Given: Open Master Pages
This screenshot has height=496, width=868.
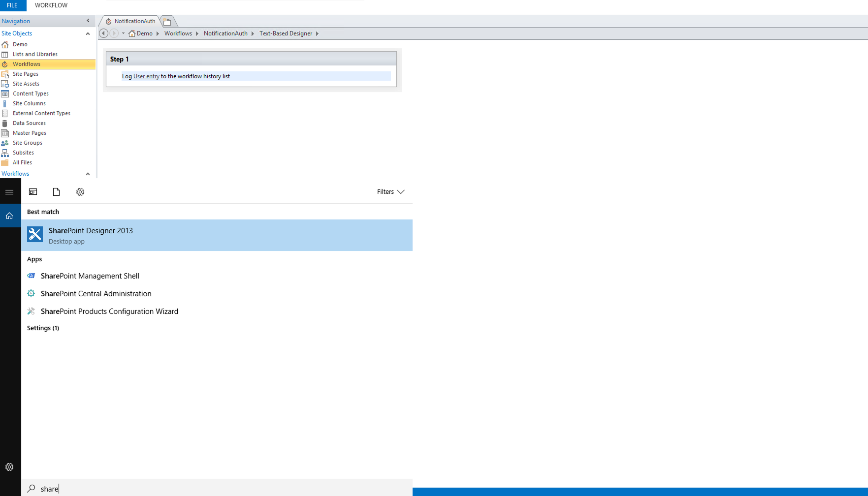Looking at the screenshot, I should (30, 133).
